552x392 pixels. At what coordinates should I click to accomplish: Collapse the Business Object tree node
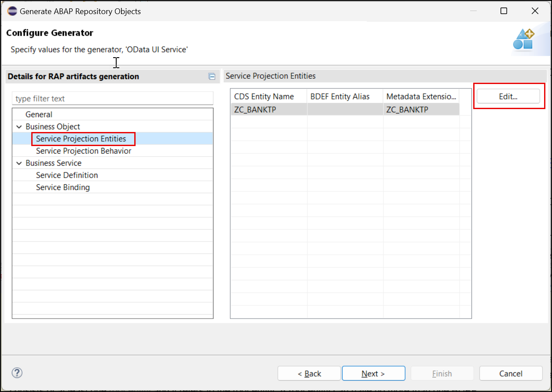coord(19,127)
